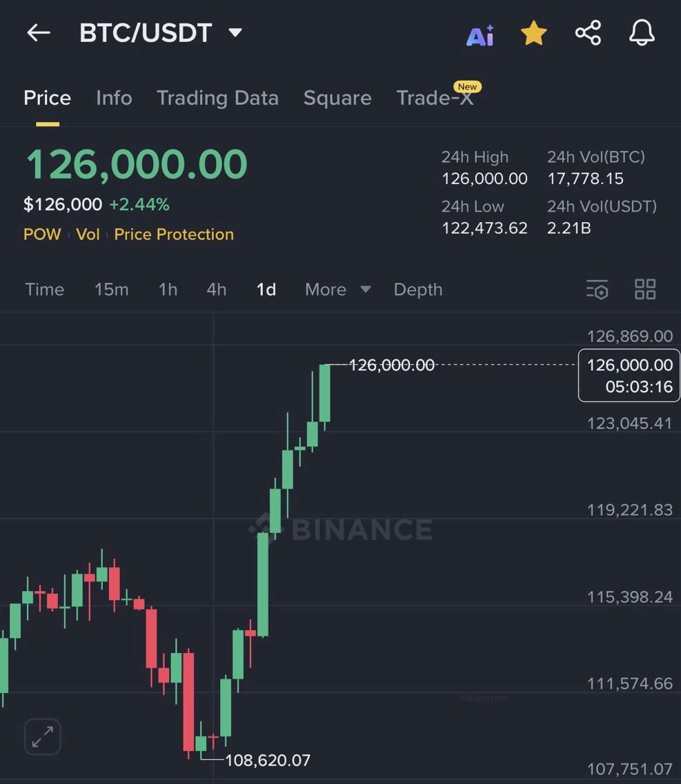This screenshot has width=681, height=784.
Task: Tap the 24h Vol(BTC) value 17,778.15
Action: pos(585,179)
